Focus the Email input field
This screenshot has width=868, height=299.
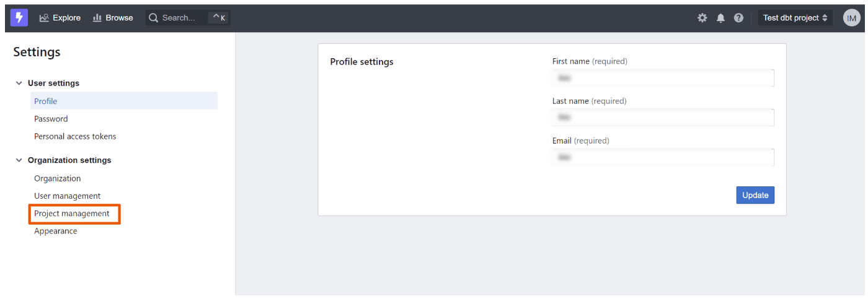pyautogui.click(x=663, y=157)
